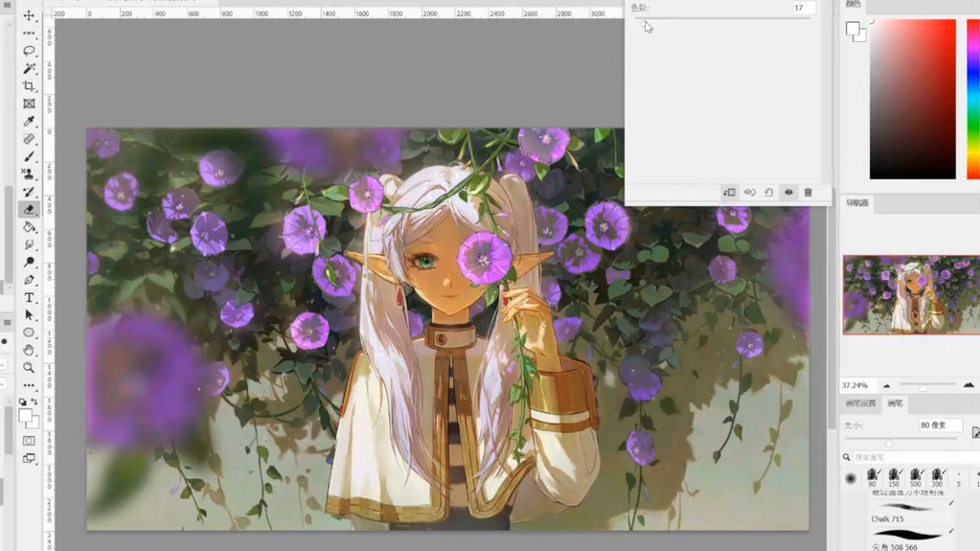Pick a color in the saturation field

tap(913, 99)
